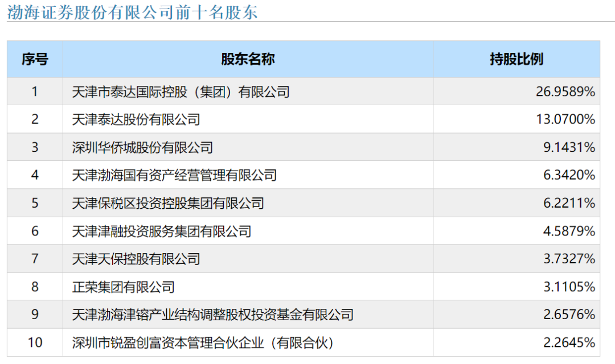This screenshot has height=364, width=615.
Task: Click serial number 4 cell
Action: click(35, 175)
